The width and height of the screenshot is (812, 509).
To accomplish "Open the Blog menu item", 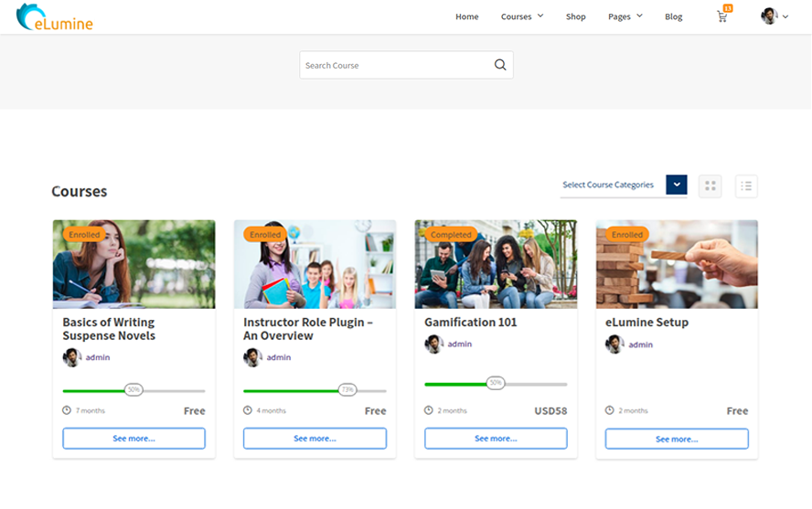I will (673, 16).
